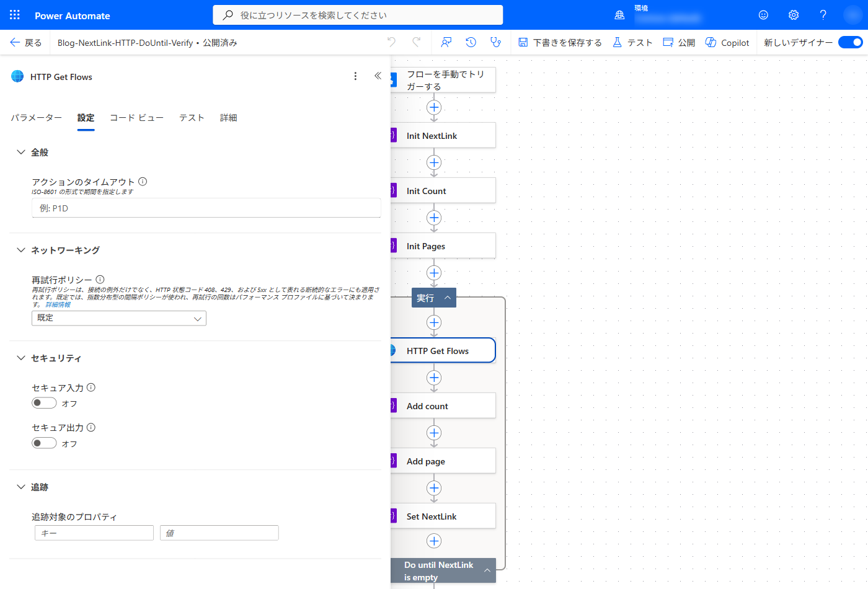Click the info icon beside セキュア入力

pos(91,387)
